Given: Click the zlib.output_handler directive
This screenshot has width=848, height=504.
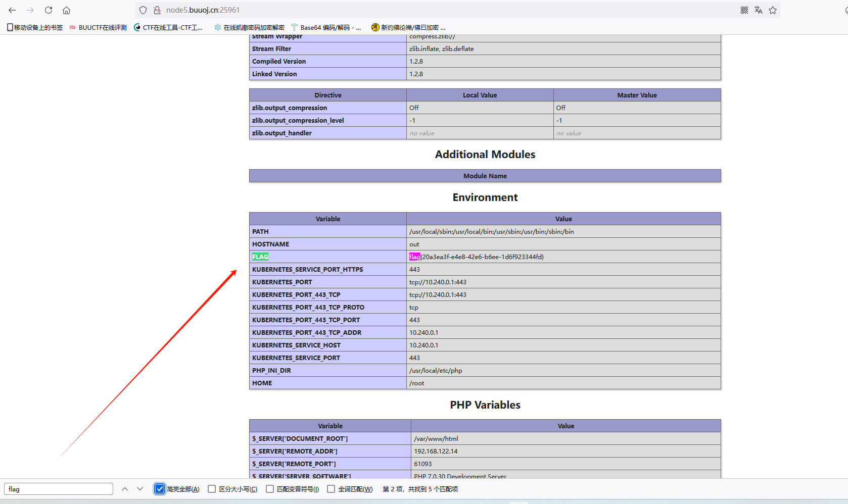Looking at the screenshot, I should (x=282, y=133).
